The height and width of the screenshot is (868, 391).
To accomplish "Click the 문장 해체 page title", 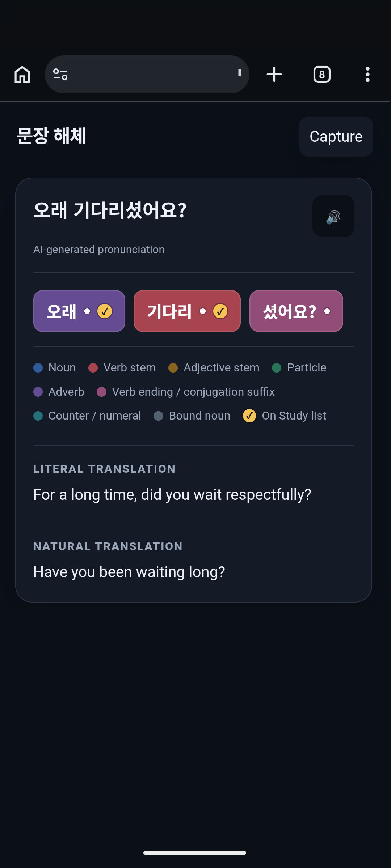I will tap(51, 136).
